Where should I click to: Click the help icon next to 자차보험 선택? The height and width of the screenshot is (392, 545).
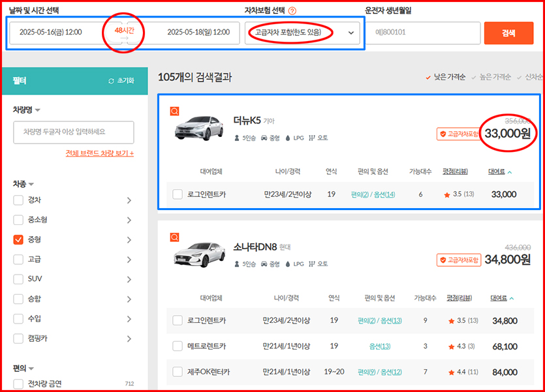point(292,11)
